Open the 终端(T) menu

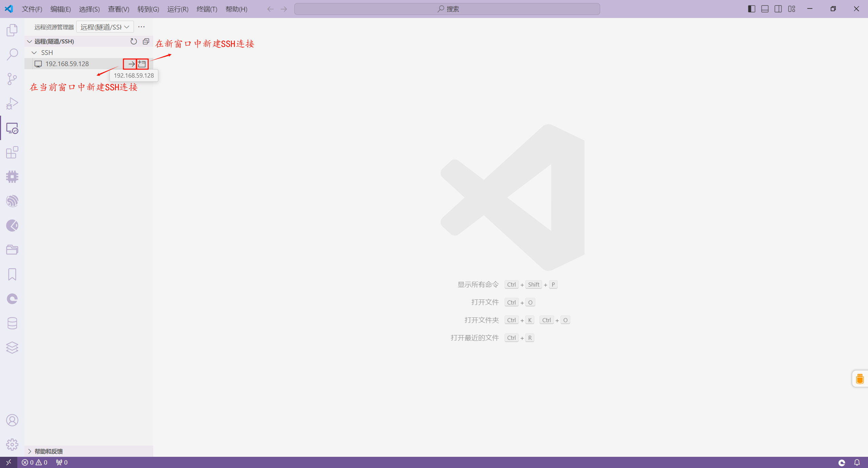(207, 9)
